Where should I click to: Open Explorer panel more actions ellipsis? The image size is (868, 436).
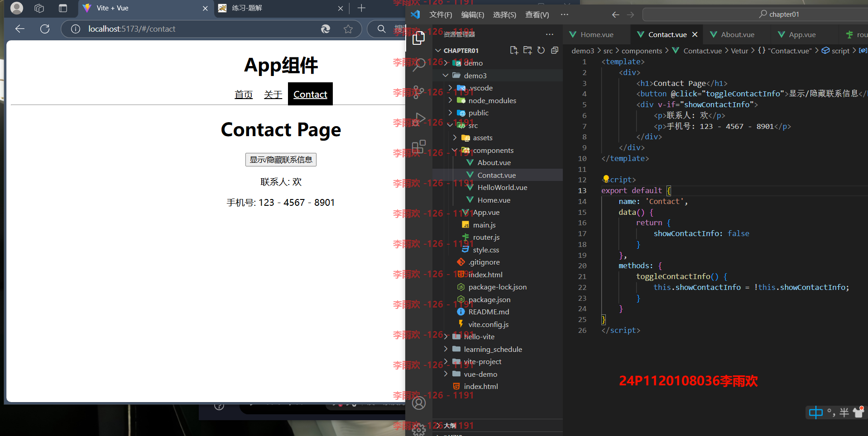pyautogui.click(x=550, y=34)
